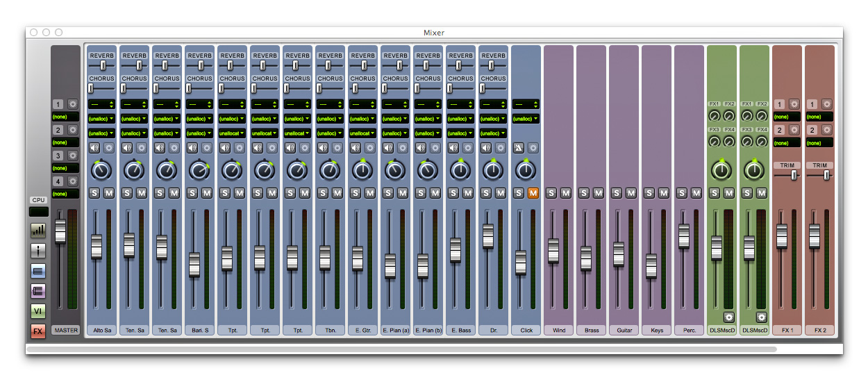Image resolution: width=868 pixels, height=382 pixels.
Task: Click the pan knob on Dr. strip
Action: (493, 169)
